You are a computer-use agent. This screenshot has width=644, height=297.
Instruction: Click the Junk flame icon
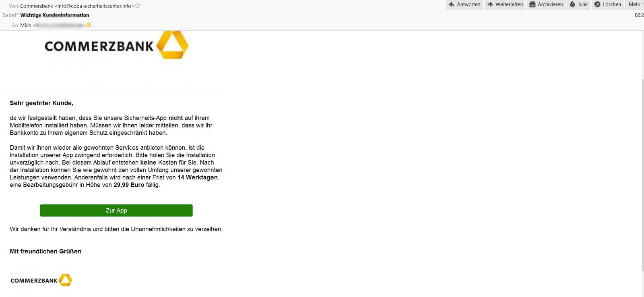pyautogui.click(x=573, y=4)
